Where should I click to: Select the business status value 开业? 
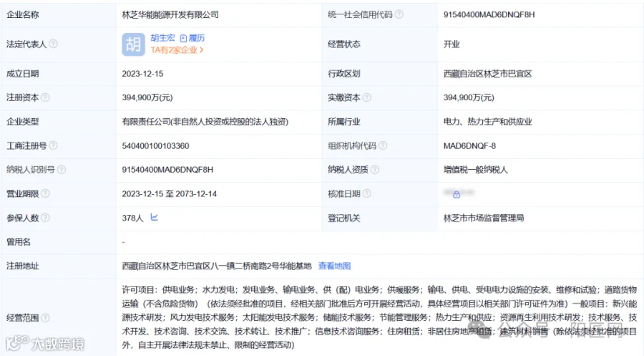point(452,44)
